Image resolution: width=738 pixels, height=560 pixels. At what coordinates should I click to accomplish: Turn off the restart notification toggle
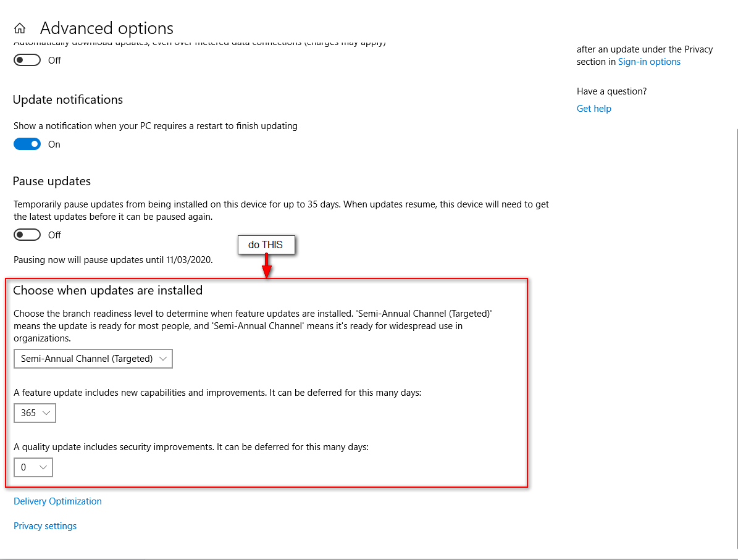[x=27, y=144]
